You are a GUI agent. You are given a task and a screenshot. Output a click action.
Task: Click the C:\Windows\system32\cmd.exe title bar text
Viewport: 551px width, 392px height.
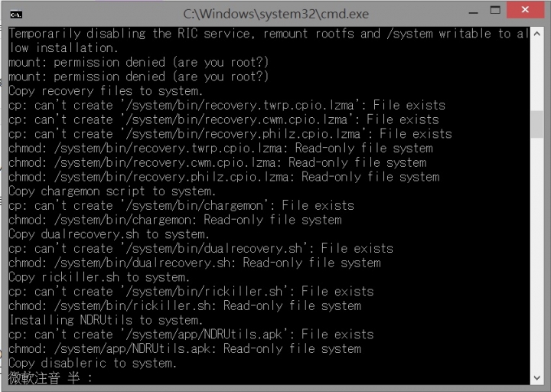point(275,14)
